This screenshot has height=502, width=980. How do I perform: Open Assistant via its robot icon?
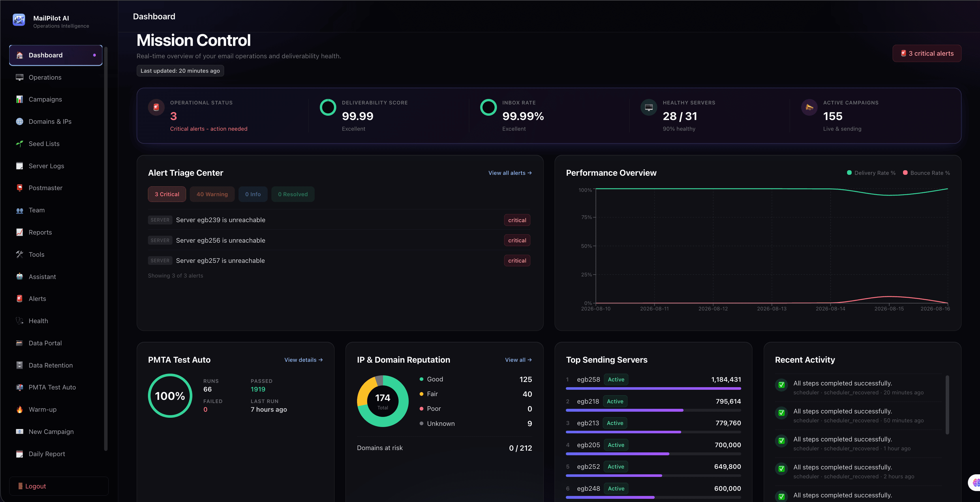click(20, 277)
